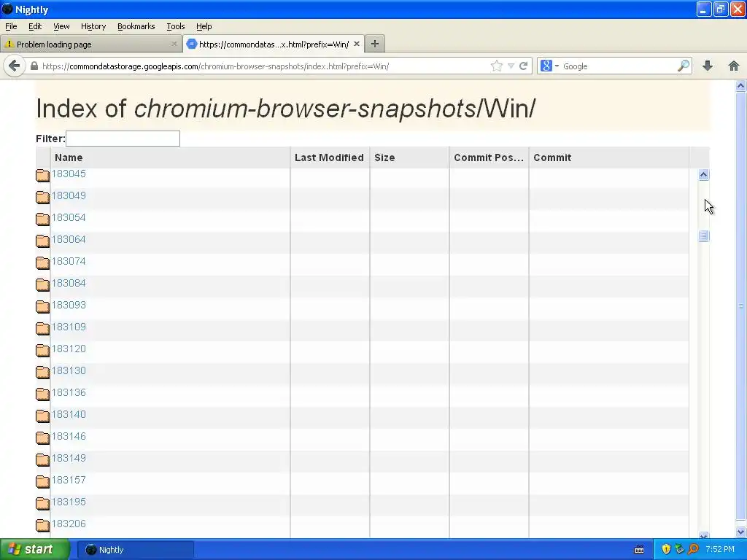Reload the page with the refresh icon
Image resolution: width=747 pixels, height=560 pixels.
(x=524, y=66)
